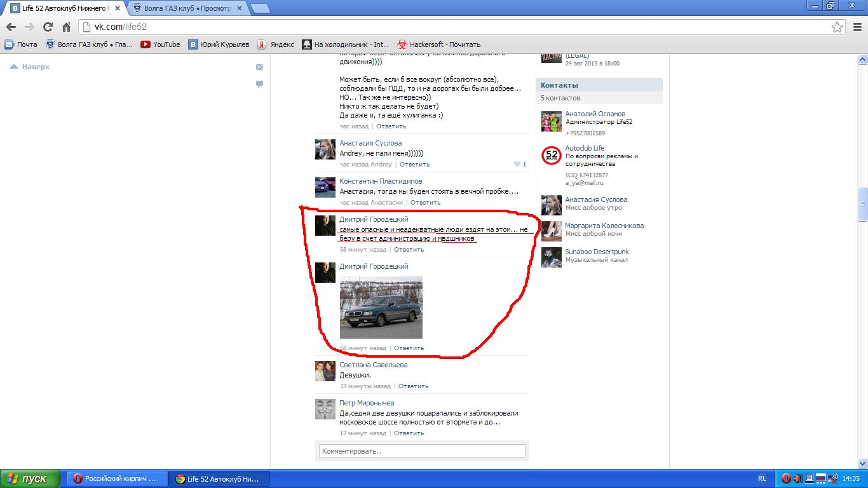Viewport: 868px width, 488px height.
Task: Open the Chrome menu button
Action: click(856, 27)
